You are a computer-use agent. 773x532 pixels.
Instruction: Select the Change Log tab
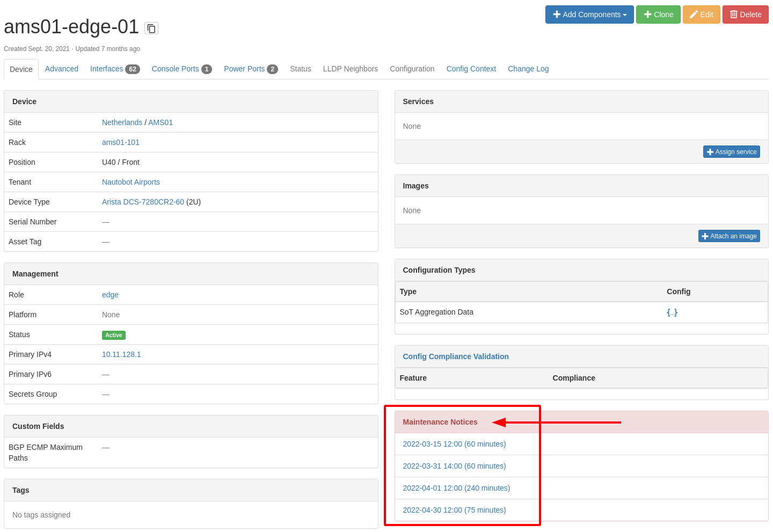[x=528, y=69]
